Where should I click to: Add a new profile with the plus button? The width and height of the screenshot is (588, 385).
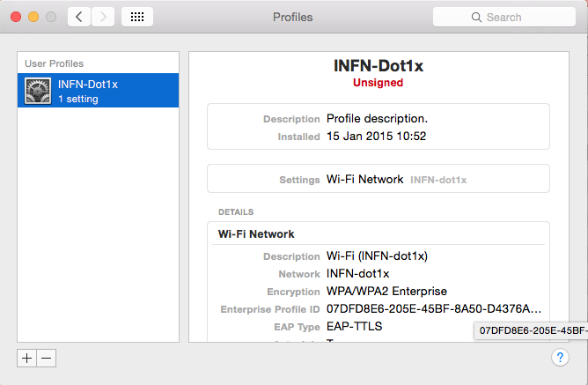coord(26,359)
